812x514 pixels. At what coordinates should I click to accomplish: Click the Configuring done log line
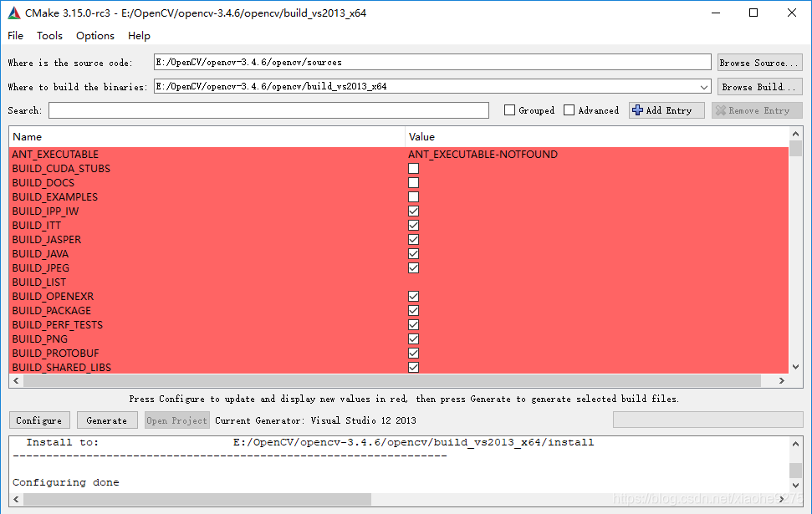pos(66,482)
